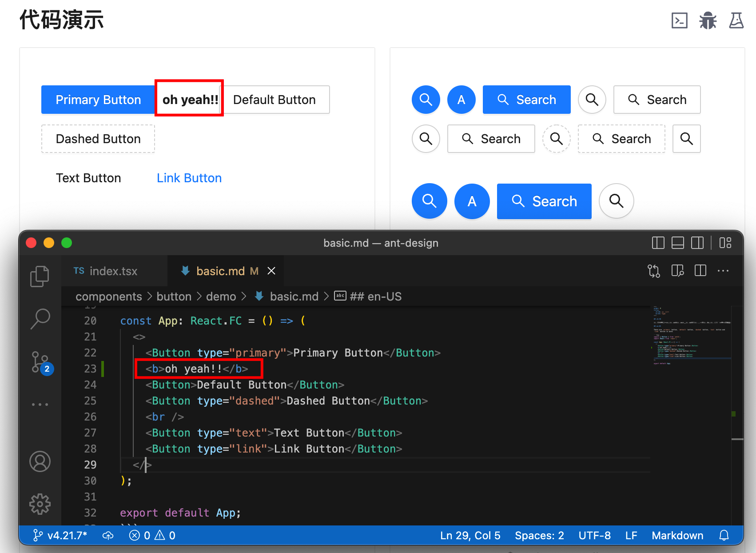Click the Link Button
The width and height of the screenshot is (756, 553).
click(189, 178)
